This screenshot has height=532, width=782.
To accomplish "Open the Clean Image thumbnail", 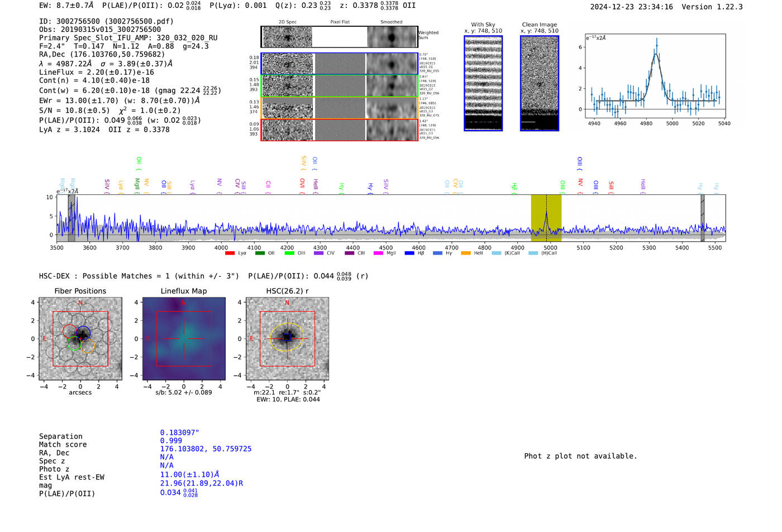I will (539, 83).
